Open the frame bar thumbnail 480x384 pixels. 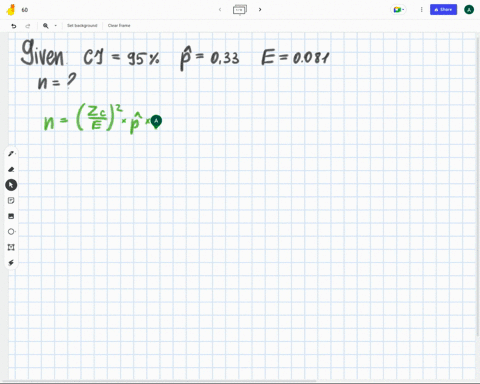[240, 10]
